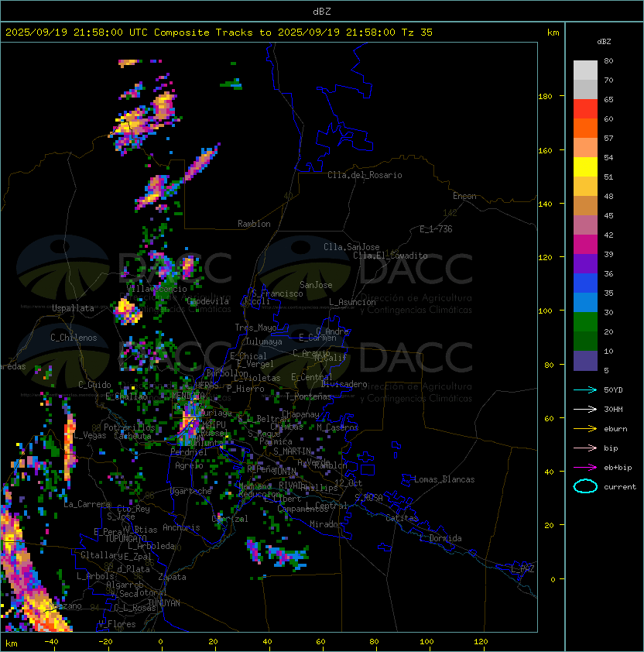Image resolution: width=644 pixels, height=652 pixels.
Task: Click the pink bip arrow icon
Action: [x=585, y=448]
